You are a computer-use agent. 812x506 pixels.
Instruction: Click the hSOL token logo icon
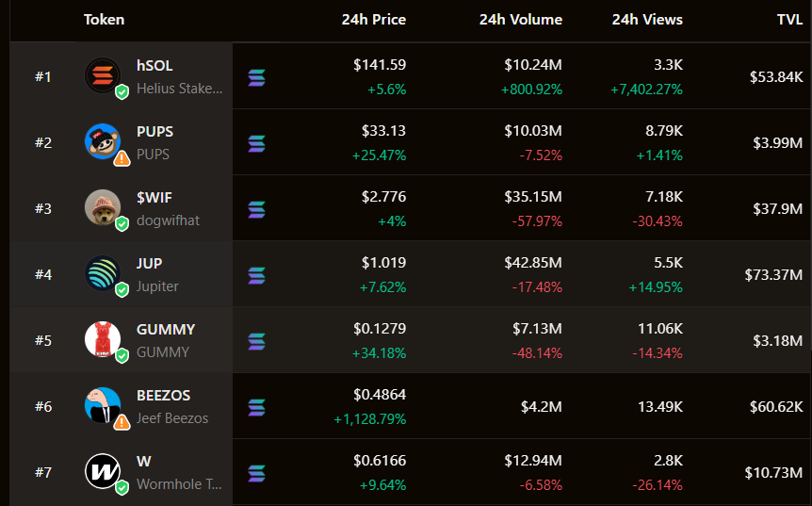coord(102,75)
